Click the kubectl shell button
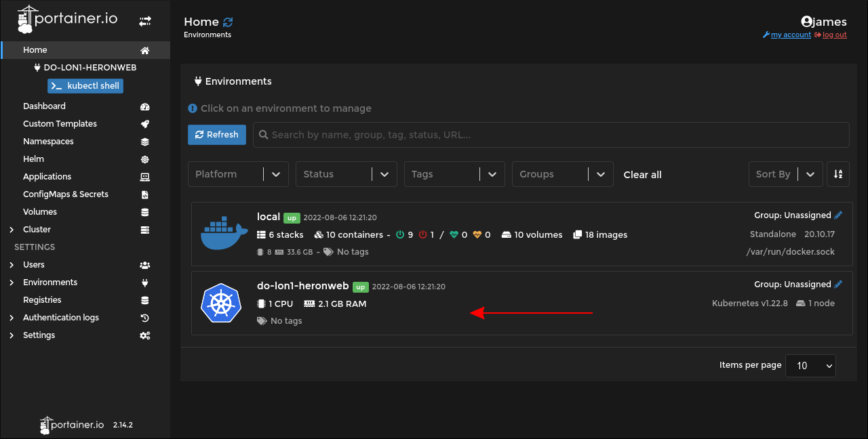 [85, 86]
